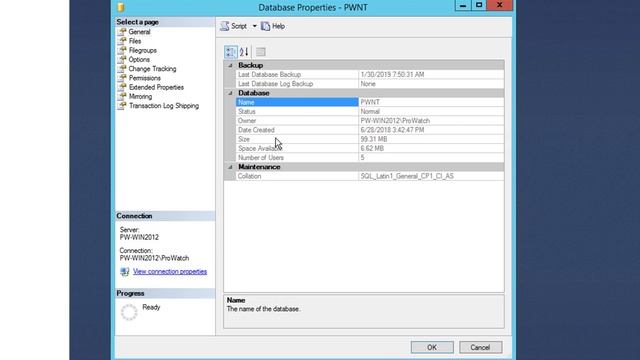
Task: Select the Space Available property row
Action: click(370, 149)
